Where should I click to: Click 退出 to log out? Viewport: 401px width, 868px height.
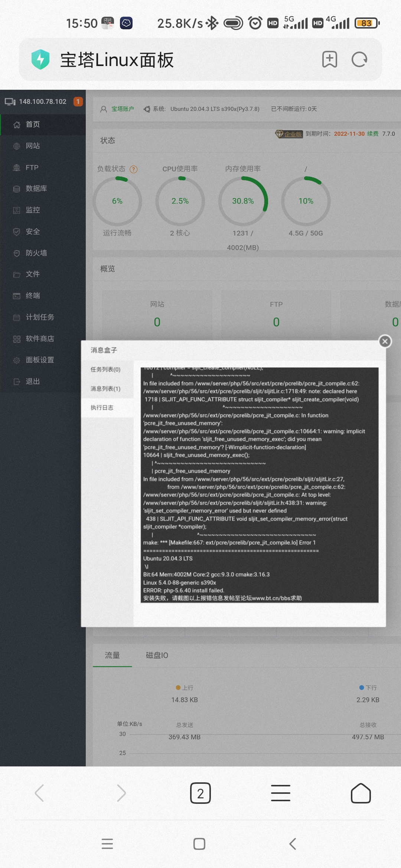(x=43, y=381)
